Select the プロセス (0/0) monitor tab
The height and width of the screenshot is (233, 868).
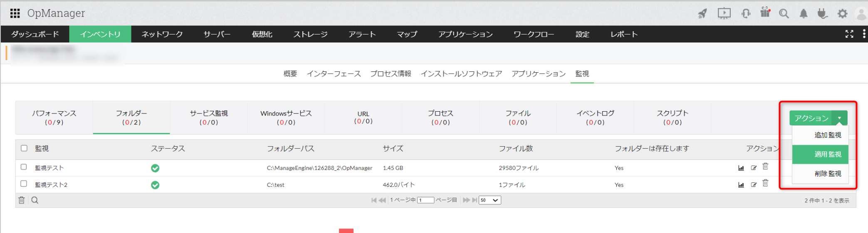(441, 118)
